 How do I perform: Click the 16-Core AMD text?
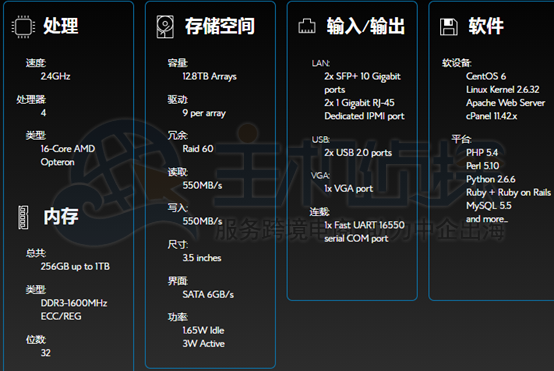click(x=67, y=149)
